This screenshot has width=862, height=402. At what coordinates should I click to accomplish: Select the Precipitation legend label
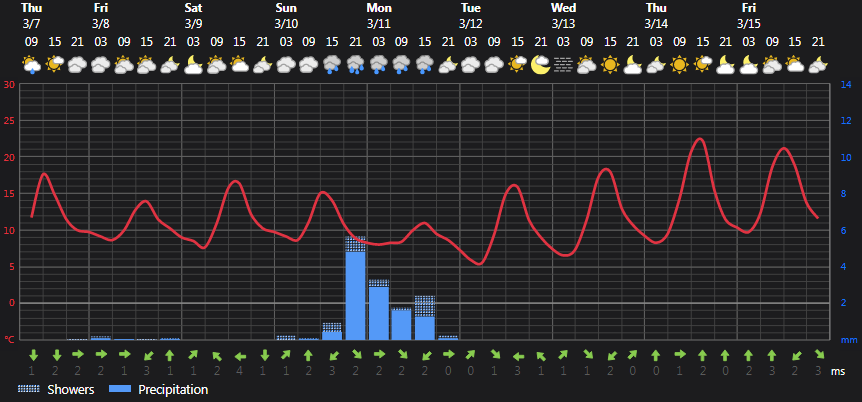coord(173,390)
